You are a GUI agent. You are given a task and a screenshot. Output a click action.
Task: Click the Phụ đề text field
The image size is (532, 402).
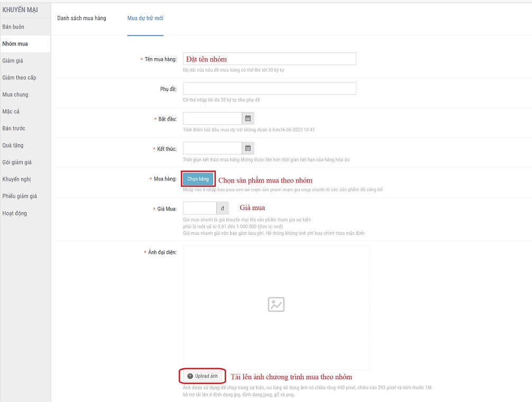click(x=269, y=88)
